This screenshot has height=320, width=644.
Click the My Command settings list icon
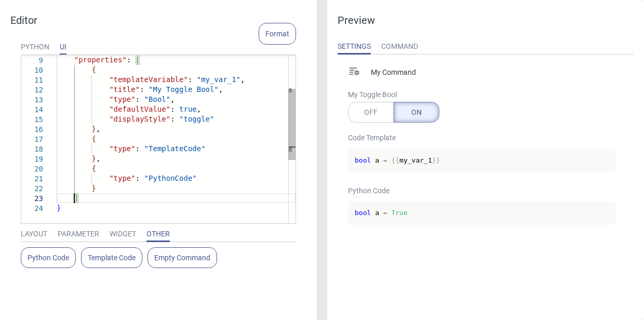tap(354, 72)
